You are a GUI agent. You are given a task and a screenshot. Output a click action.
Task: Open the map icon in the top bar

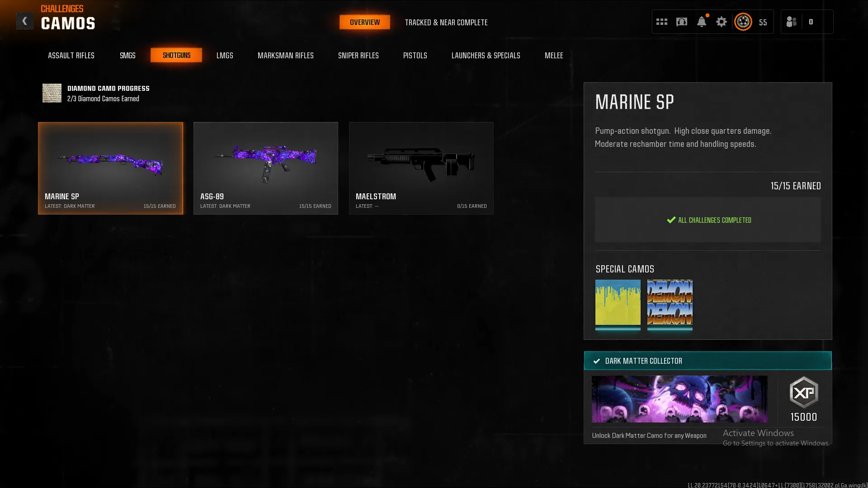point(681,22)
